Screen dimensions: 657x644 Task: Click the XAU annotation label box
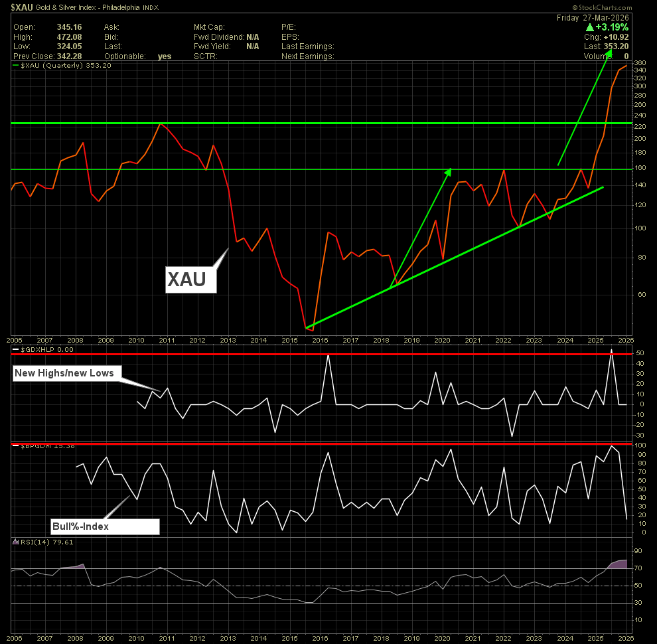click(x=191, y=280)
